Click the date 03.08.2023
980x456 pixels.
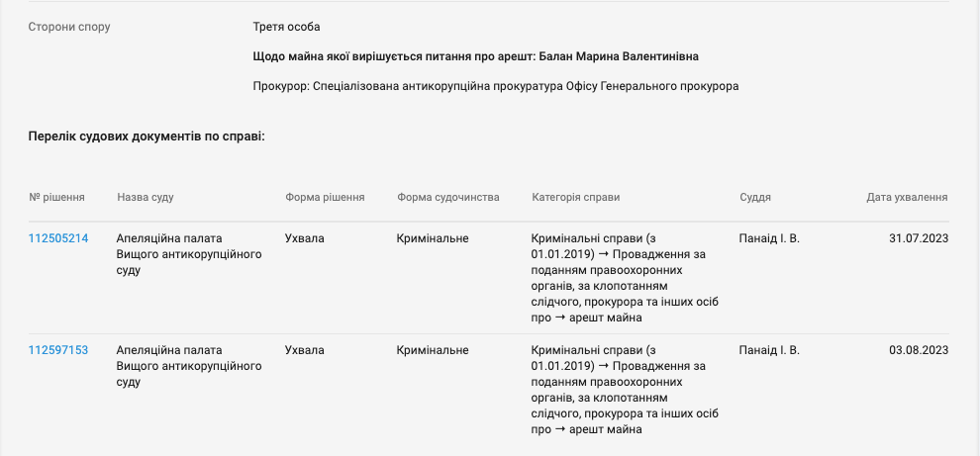pos(919,350)
